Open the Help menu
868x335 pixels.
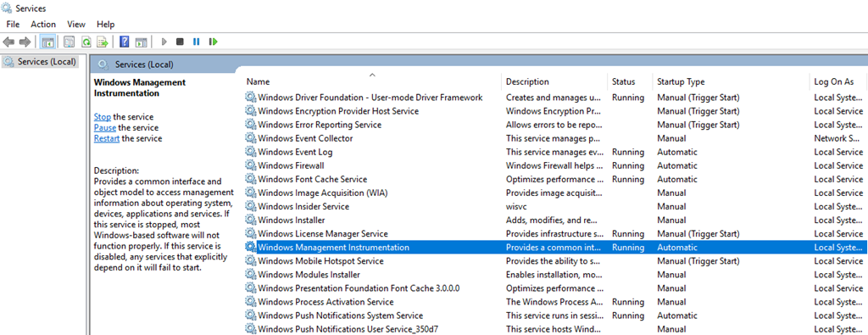click(x=106, y=25)
